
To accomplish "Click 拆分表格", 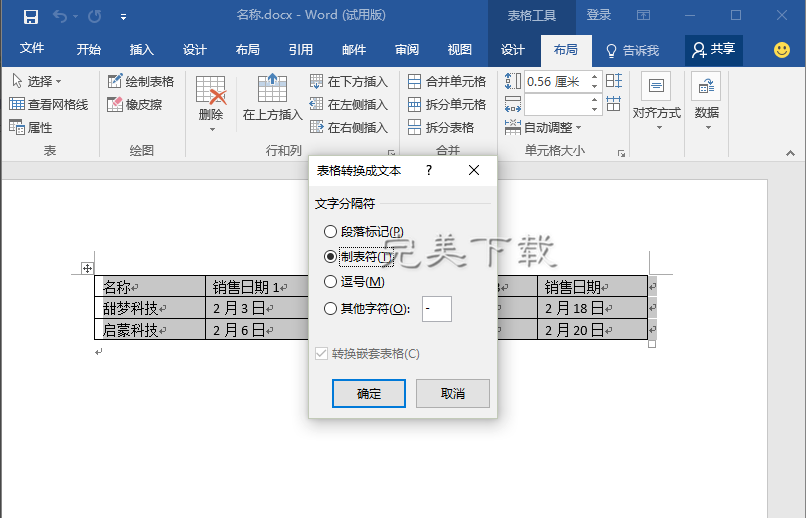I will [441, 127].
